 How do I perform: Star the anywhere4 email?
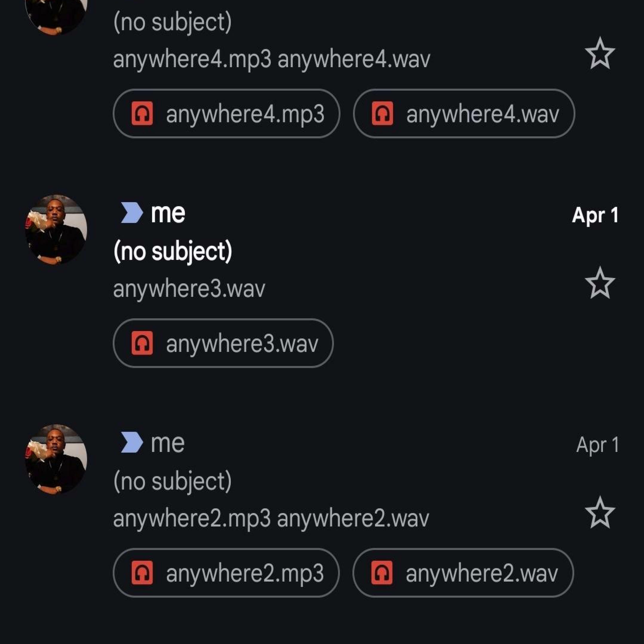coord(600,53)
